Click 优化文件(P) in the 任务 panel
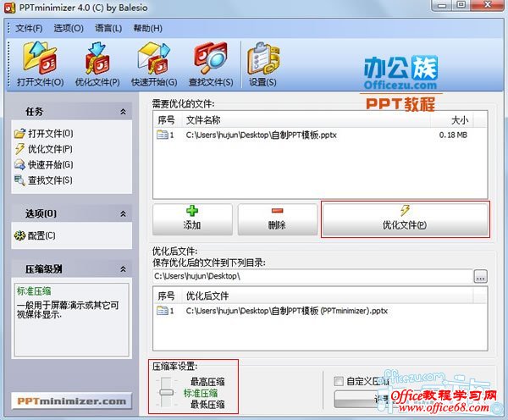The image size is (508, 420). point(44,149)
